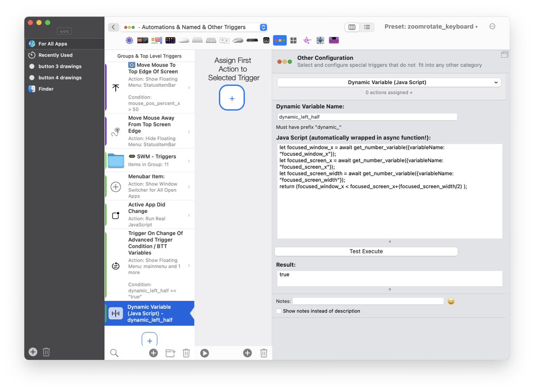The width and height of the screenshot is (534, 392).
Task: Select Dynamic Variable dynamic_left_half trigger
Action: pos(150,313)
